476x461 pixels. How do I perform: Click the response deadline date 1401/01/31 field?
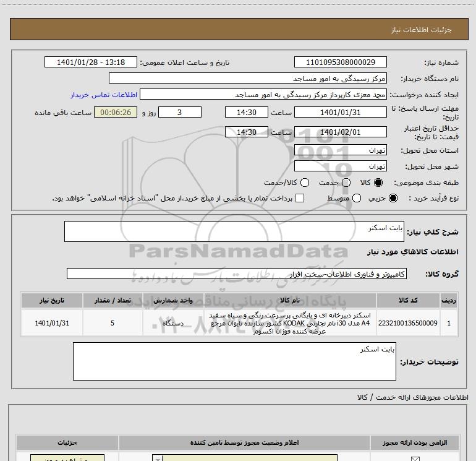pos(340,113)
